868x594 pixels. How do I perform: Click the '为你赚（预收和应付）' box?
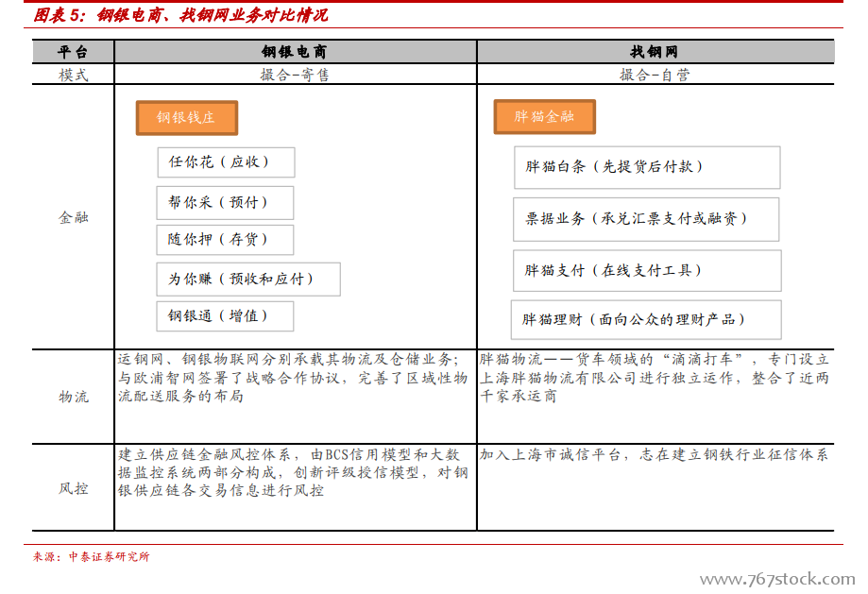coord(248,279)
